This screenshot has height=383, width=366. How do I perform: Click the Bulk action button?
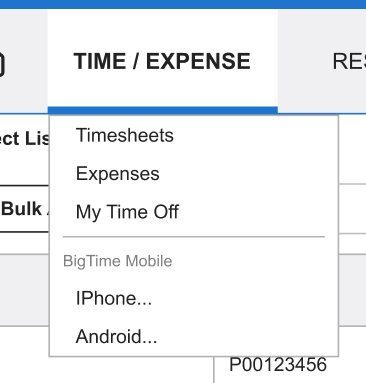point(24,209)
